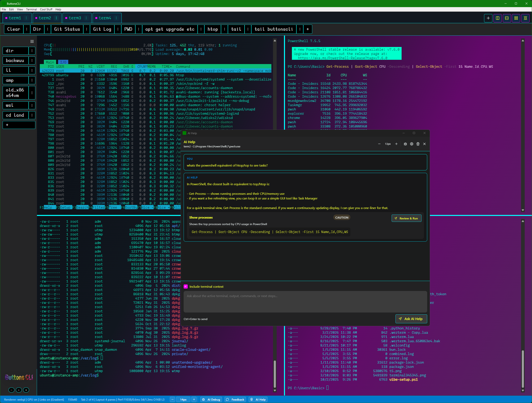Image resolution: width=532 pixels, height=403 pixels.
Task: Run the sidebar amp button
Action: click(16, 80)
